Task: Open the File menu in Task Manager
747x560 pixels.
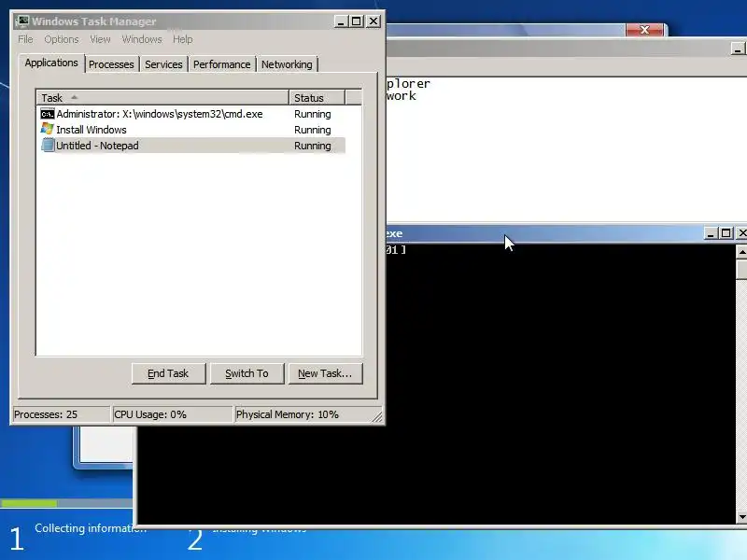Action: coord(25,39)
